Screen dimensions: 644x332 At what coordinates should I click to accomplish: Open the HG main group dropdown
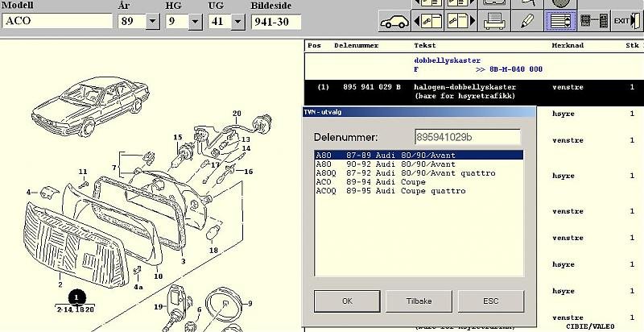(x=196, y=22)
